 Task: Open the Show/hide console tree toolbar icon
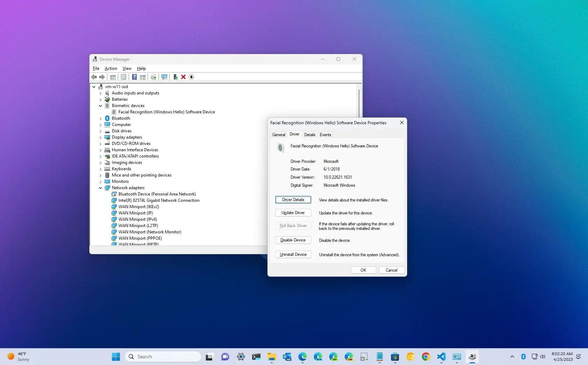point(113,77)
